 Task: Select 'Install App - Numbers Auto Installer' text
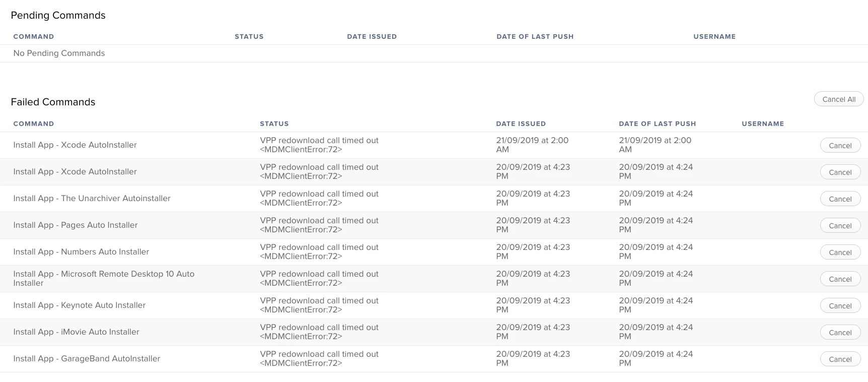81,252
